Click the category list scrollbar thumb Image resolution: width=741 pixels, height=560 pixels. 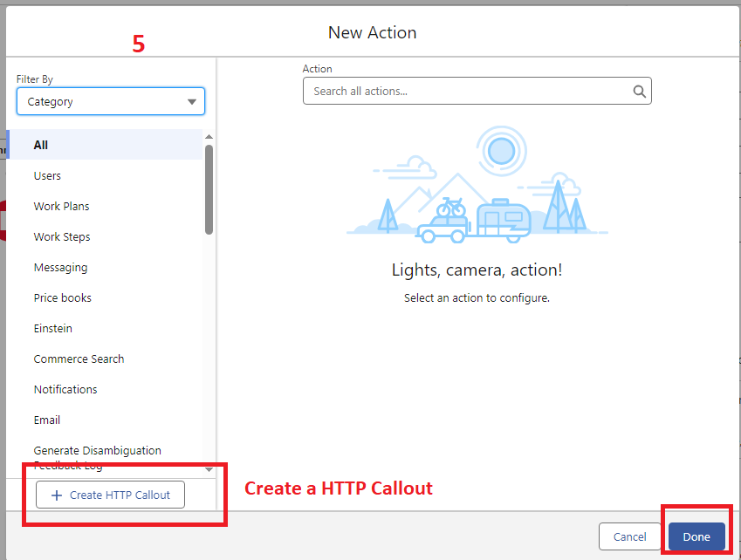pos(209,188)
